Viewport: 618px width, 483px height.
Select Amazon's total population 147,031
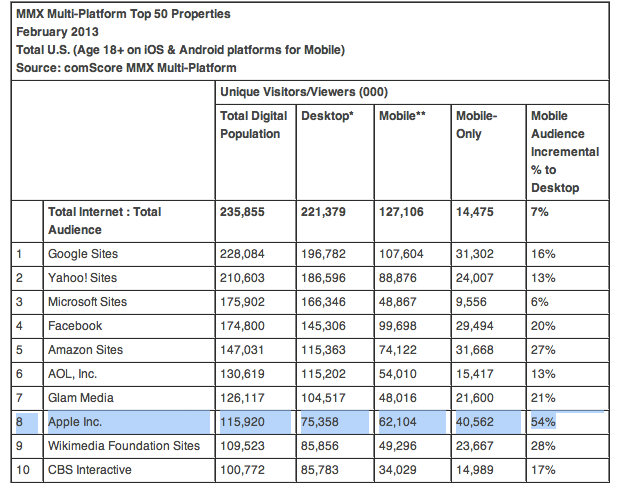tap(242, 350)
